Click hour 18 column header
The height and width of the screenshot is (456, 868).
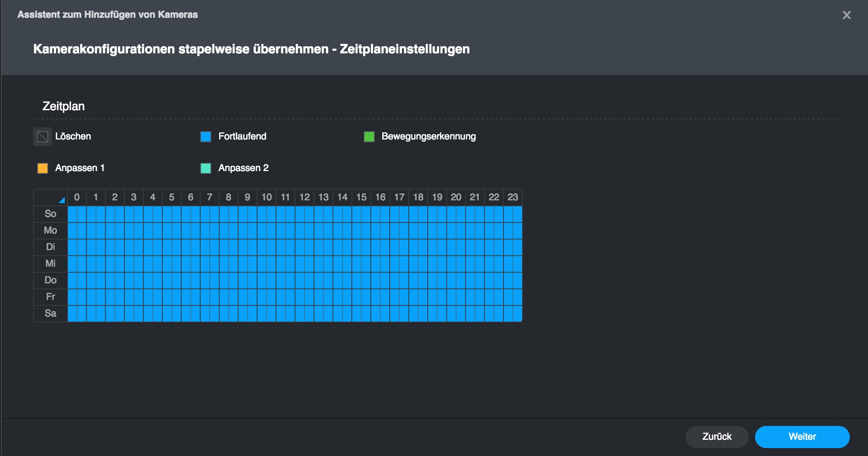coord(418,197)
